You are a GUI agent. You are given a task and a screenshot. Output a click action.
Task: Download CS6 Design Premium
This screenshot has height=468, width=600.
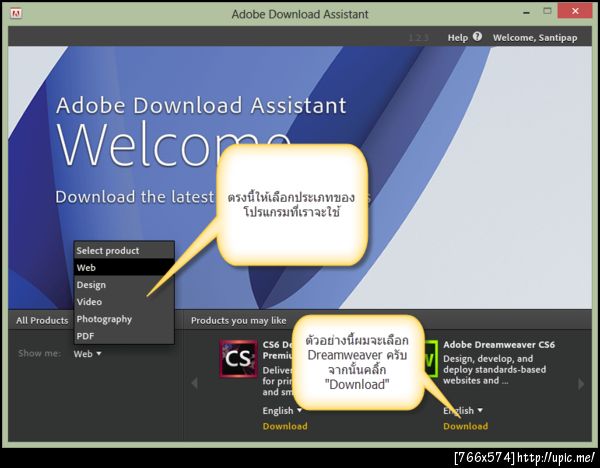pos(285,426)
